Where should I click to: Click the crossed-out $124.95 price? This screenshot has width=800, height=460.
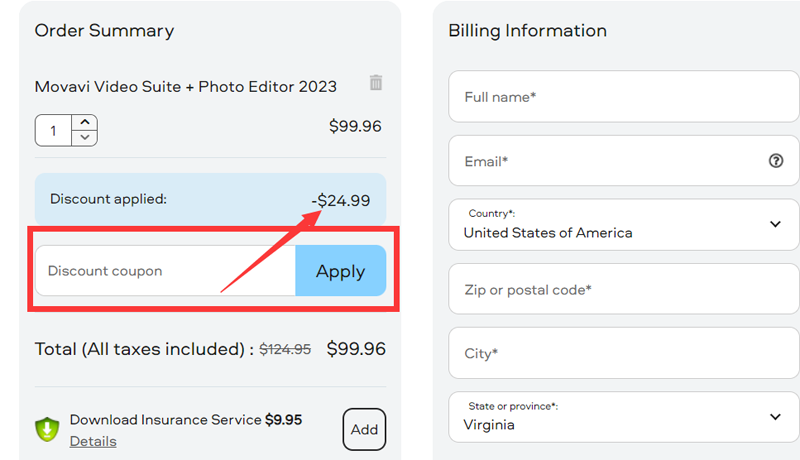[x=285, y=350]
